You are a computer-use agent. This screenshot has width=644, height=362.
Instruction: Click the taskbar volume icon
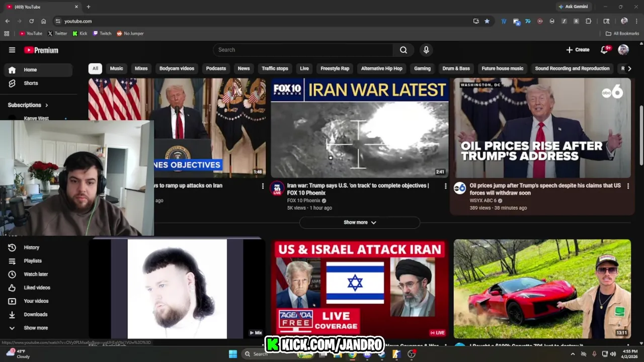[613, 354]
